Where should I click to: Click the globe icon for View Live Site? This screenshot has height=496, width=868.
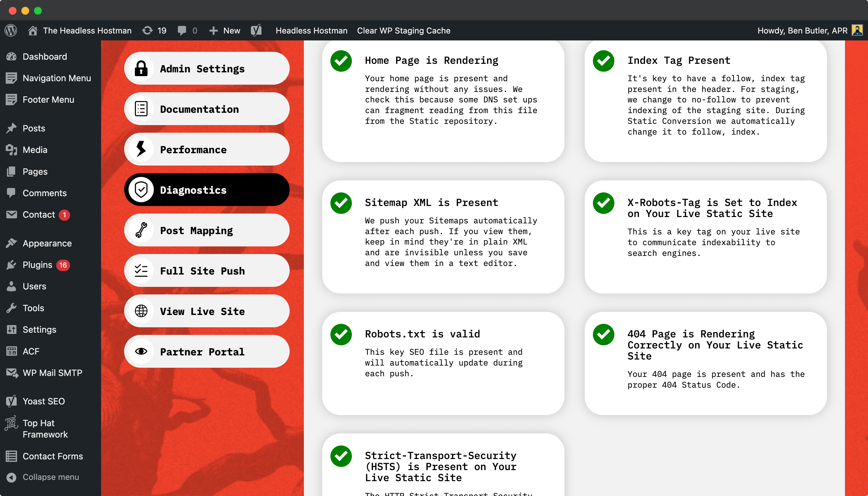(x=141, y=311)
